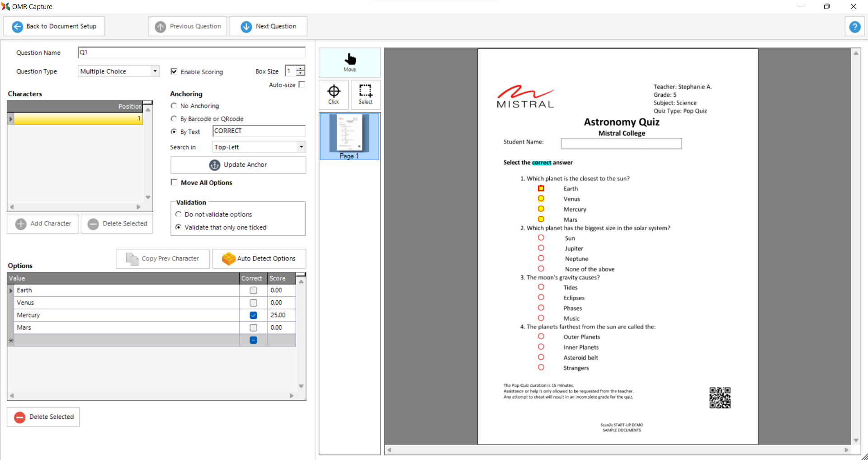
Task: Select the Move hand tool
Action: pos(349,62)
